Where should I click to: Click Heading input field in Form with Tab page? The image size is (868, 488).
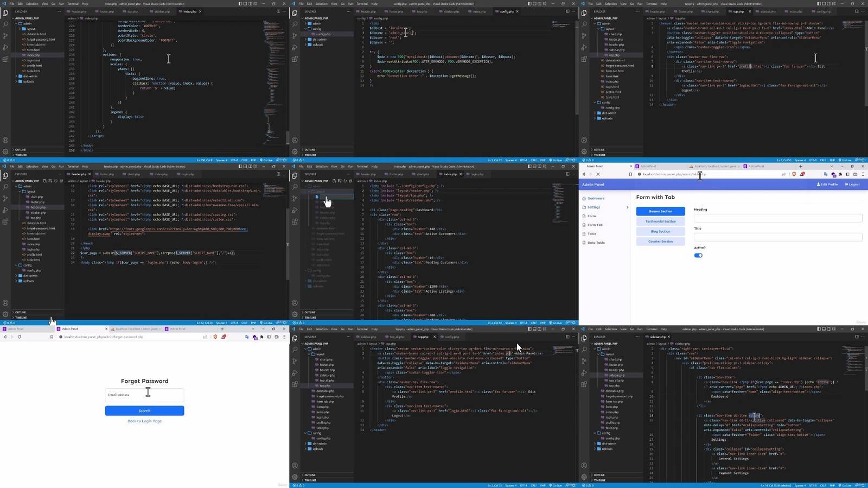click(778, 218)
